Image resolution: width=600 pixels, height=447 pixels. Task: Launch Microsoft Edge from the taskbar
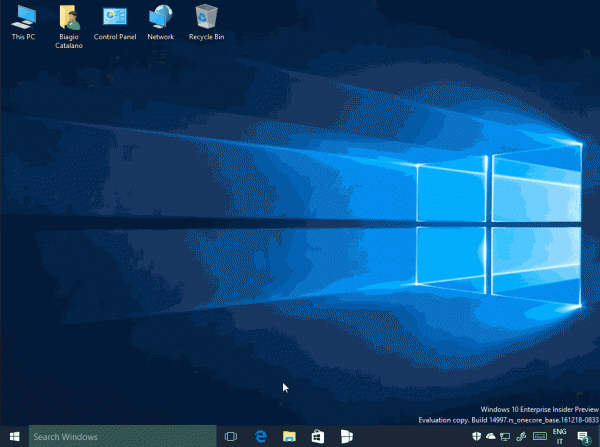(x=261, y=436)
